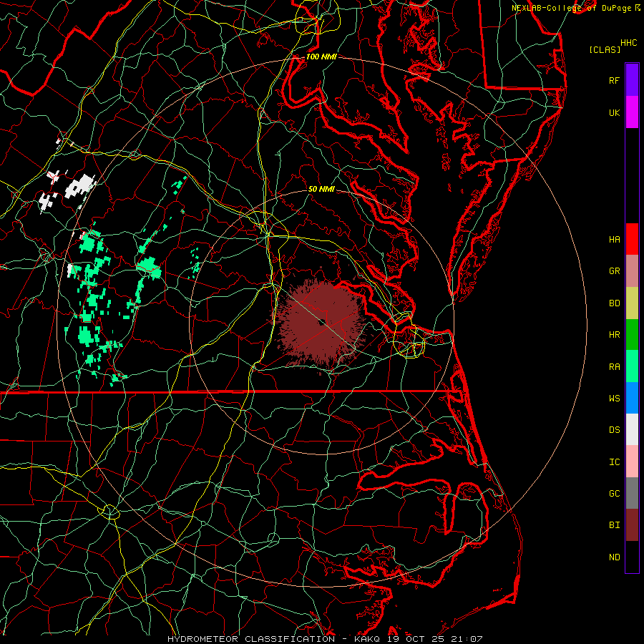Click the HA legend label

click(x=614, y=240)
